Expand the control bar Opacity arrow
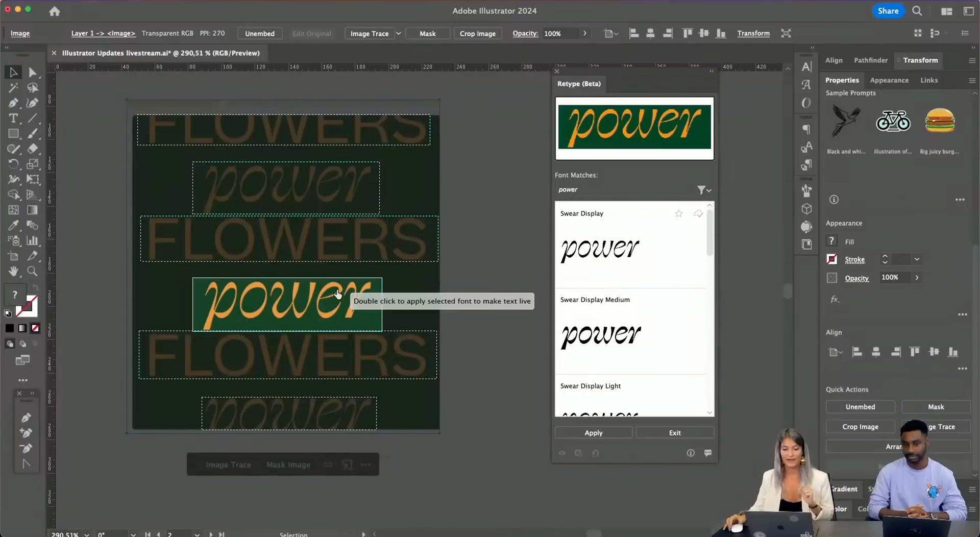This screenshot has width=980, height=537. point(584,33)
